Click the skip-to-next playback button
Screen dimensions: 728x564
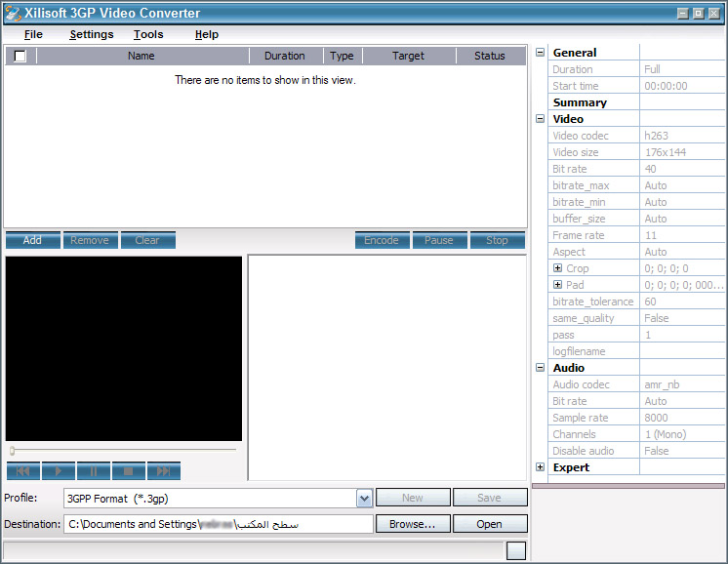pyautogui.click(x=164, y=471)
